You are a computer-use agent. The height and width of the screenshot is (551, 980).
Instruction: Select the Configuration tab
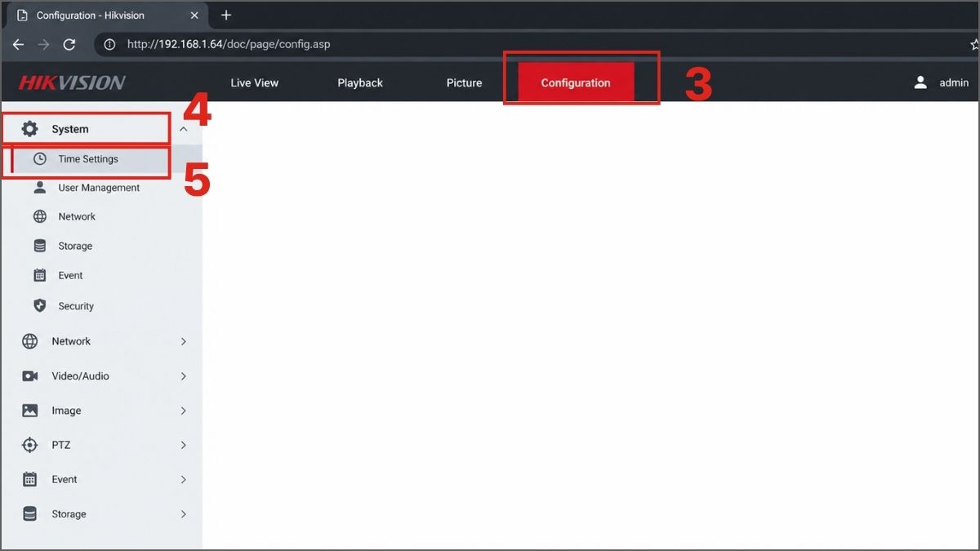click(x=576, y=82)
